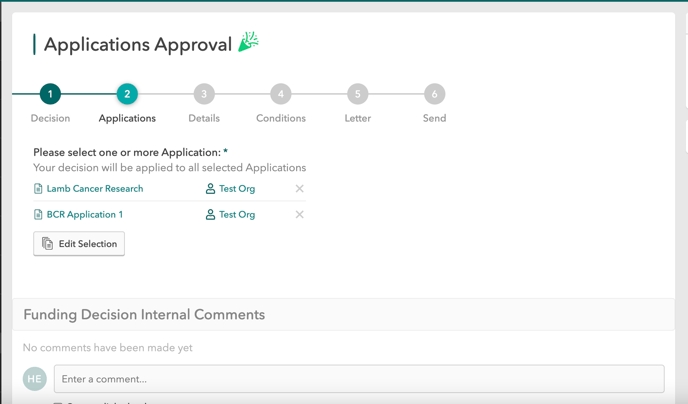Viewport: 688px width, 404px height.
Task: Navigate to step 6 Send
Action: 434,94
